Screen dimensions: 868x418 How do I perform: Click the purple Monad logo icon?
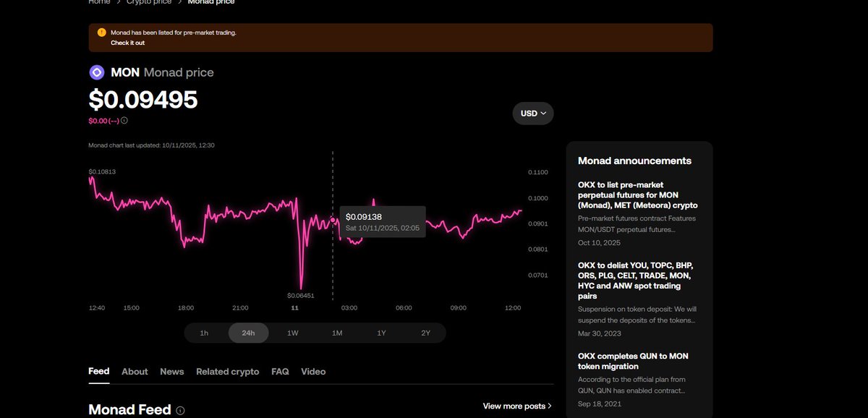[x=97, y=72]
